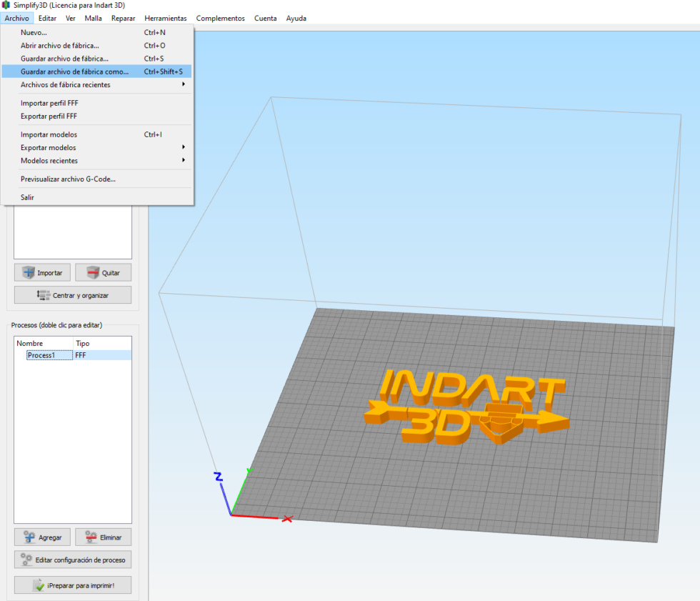Choose Importar modelos menu entry

tap(97, 134)
